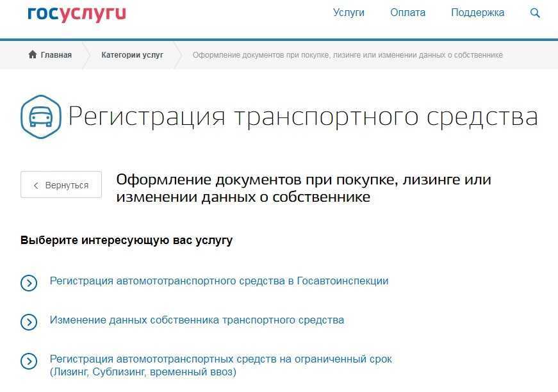Viewport: 558px width, 392px height.
Task: Open Регистрация автомототранспортного средства в Госавтоинспекции
Action: [219, 281]
